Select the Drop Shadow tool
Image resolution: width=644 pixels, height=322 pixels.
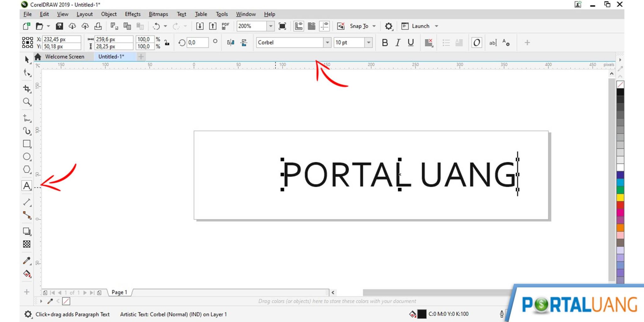coord(27,231)
